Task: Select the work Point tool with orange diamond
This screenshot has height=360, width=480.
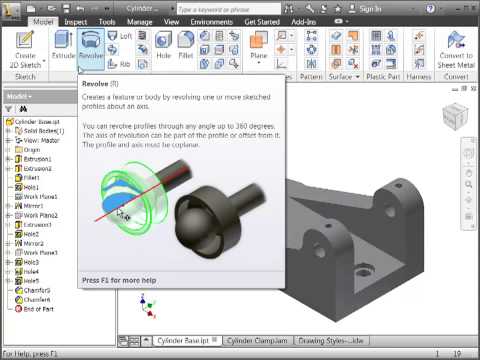Action: (x=281, y=50)
